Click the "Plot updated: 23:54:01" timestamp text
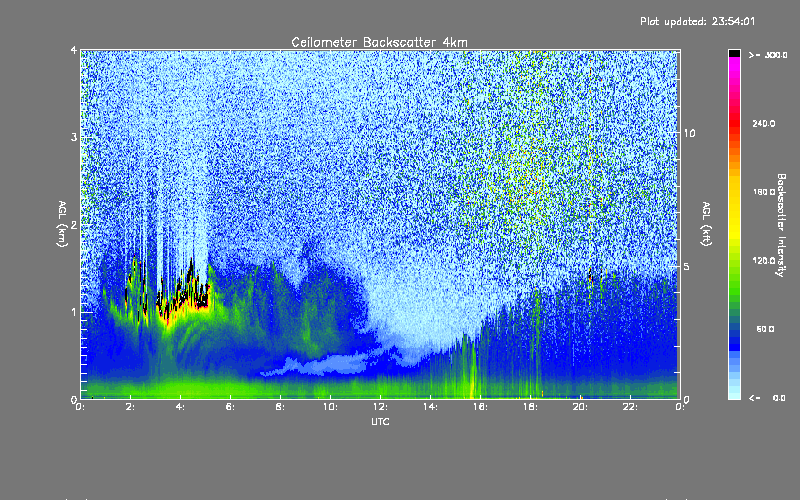This screenshot has width=800, height=500. (697, 21)
